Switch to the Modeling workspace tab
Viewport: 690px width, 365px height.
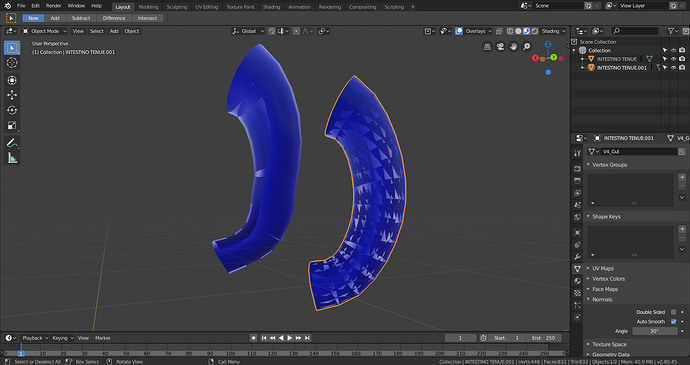[x=148, y=7]
